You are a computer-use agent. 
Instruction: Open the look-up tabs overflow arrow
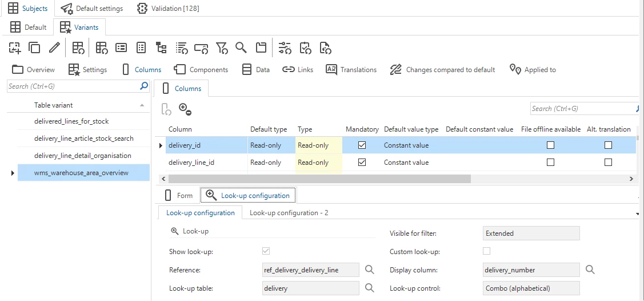pyautogui.click(x=638, y=214)
